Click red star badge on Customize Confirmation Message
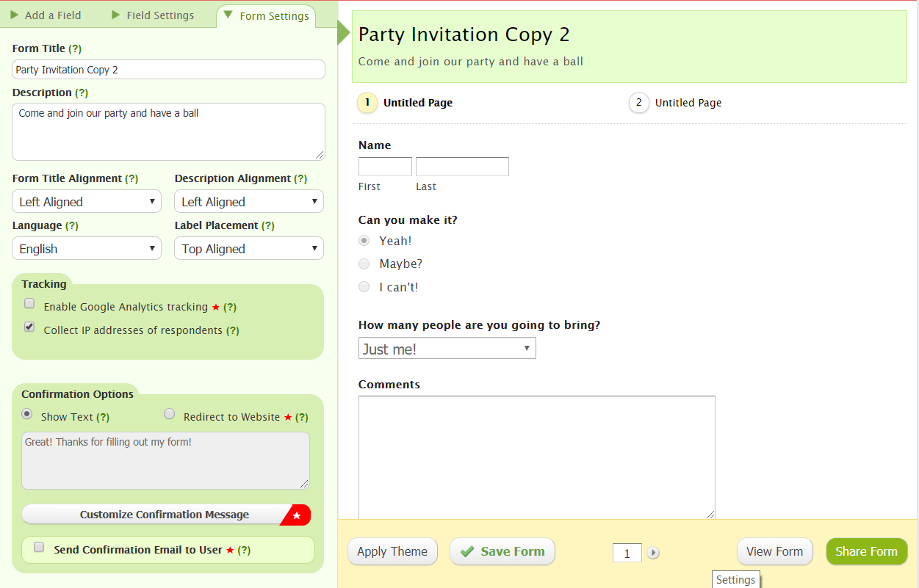The height and width of the screenshot is (588, 919). [x=297, y=515]
